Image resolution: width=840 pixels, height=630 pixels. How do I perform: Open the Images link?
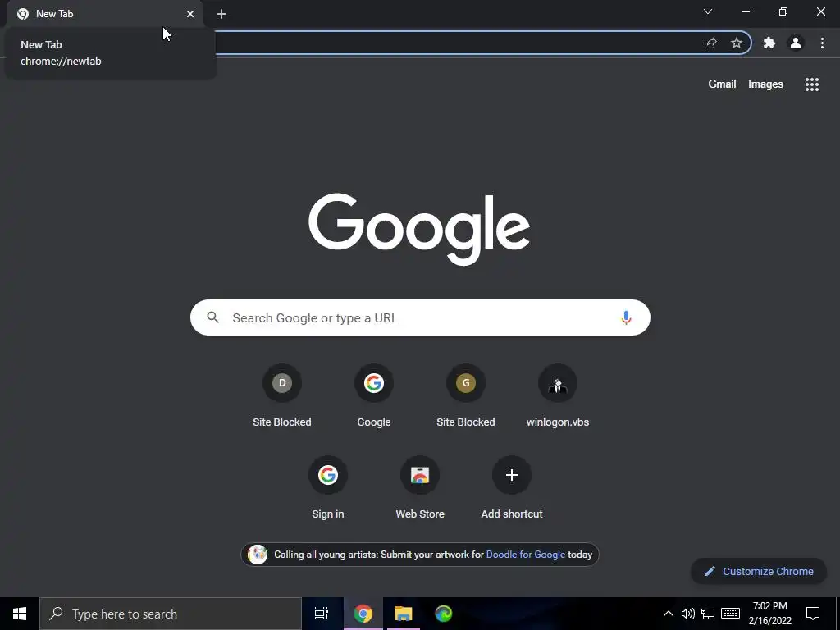[765, 84]
